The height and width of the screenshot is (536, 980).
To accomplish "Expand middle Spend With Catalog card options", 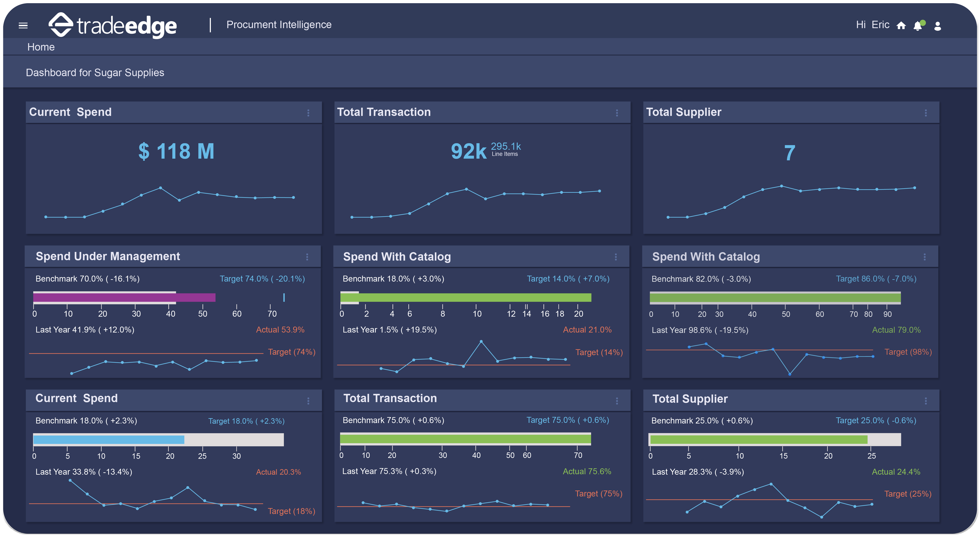I will 616,257.
